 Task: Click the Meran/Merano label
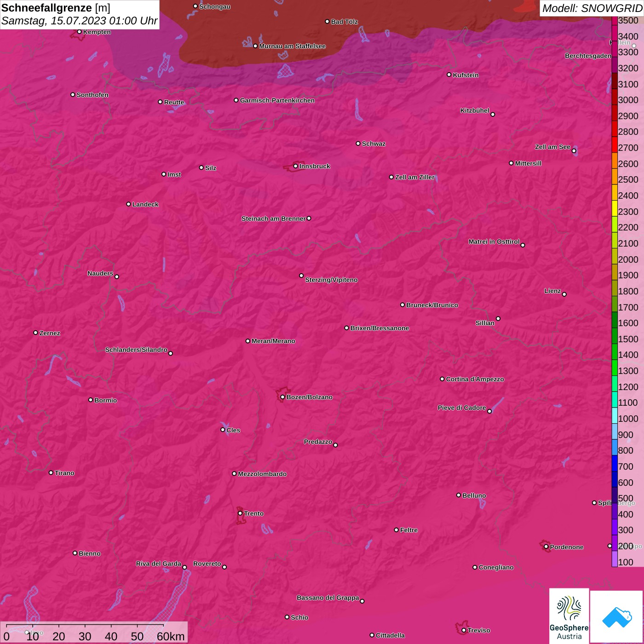(x=273, y=341)
